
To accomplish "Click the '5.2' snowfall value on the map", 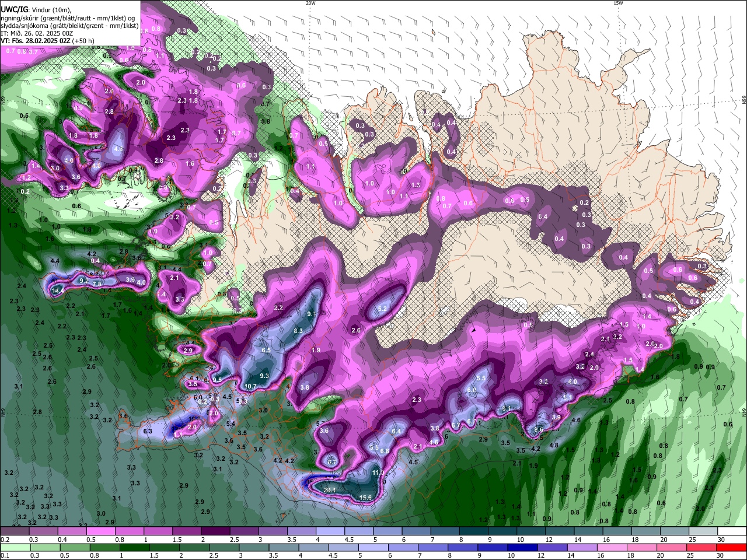I will point(383,309).
